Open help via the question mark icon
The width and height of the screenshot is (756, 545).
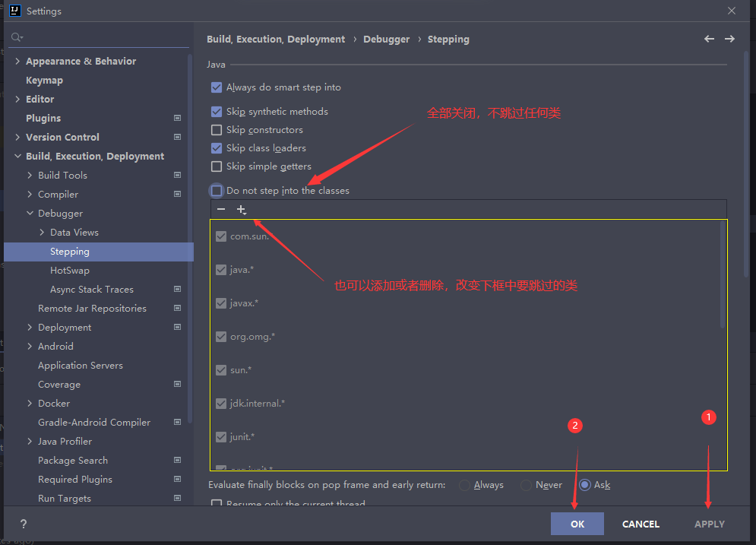point(22,524)
